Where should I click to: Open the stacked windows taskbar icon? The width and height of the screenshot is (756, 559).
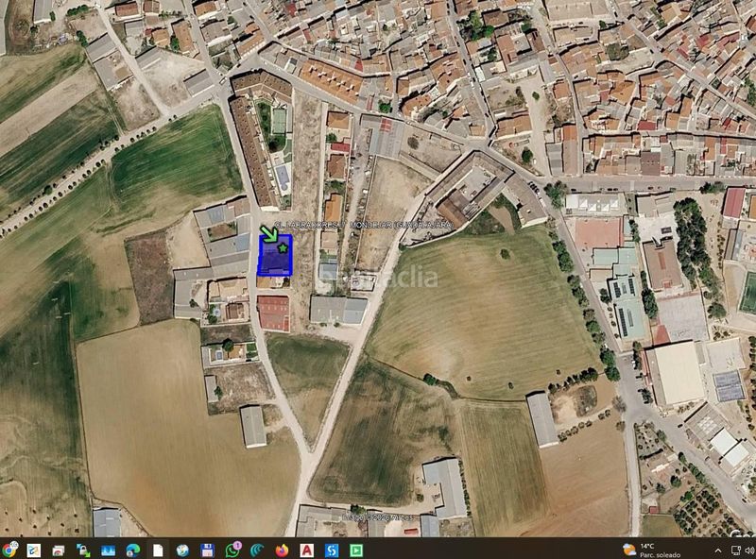[x=59, y=550]
